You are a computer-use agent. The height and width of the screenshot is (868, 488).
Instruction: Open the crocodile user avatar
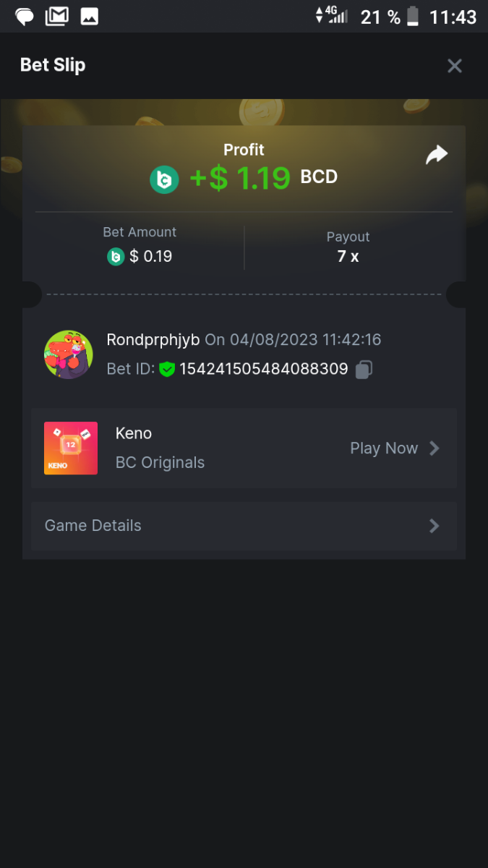(69, 354)
